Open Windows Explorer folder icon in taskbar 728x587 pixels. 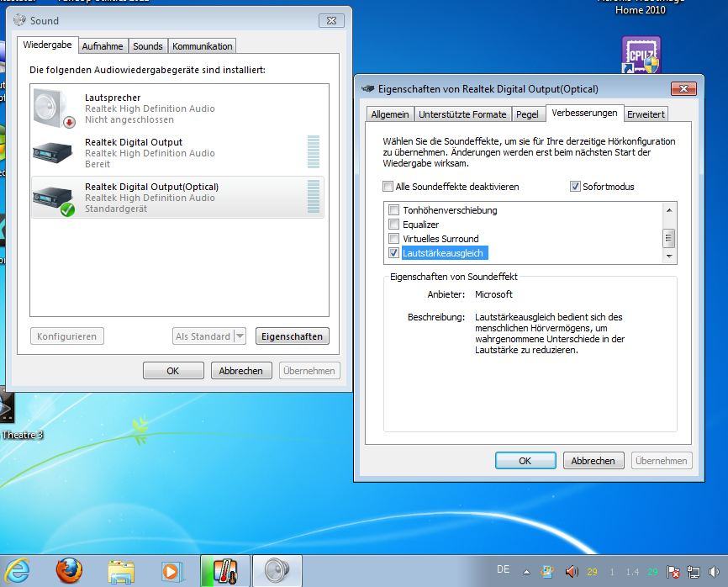[121, 571]
